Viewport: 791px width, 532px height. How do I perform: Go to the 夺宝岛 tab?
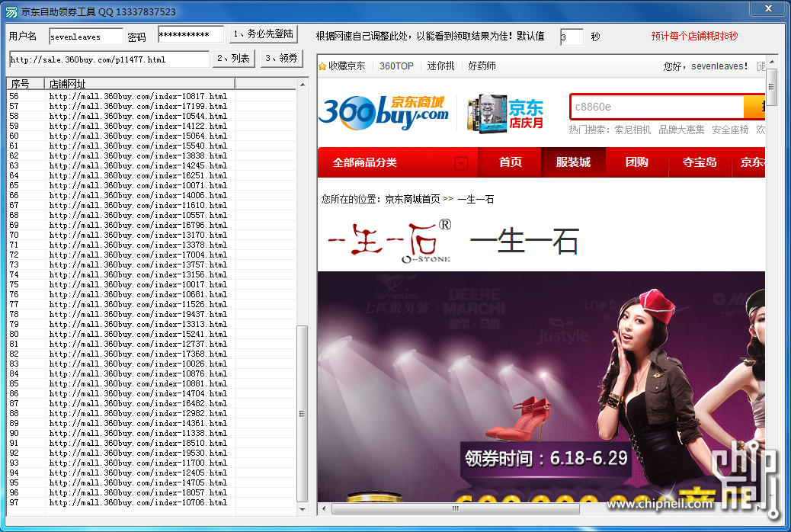[x=700, y=162]
